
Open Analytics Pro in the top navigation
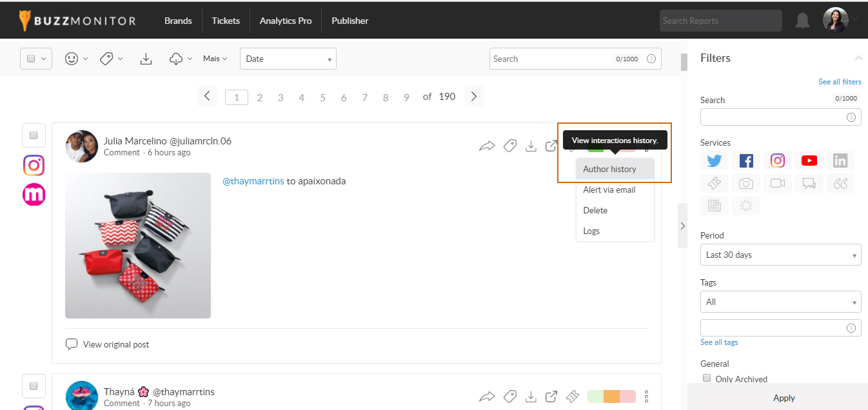(x=285, y=21)
